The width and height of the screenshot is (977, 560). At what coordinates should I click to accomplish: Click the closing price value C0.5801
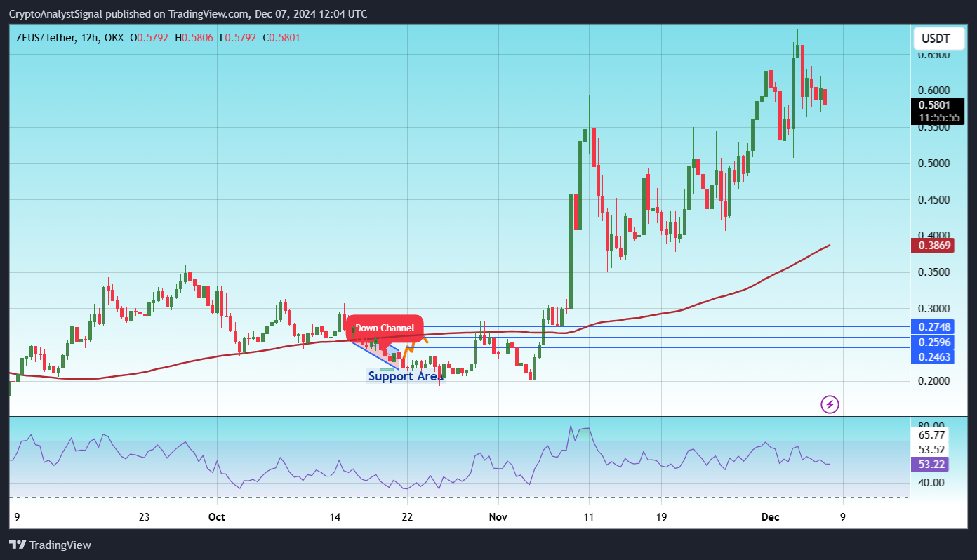point(281,37)
